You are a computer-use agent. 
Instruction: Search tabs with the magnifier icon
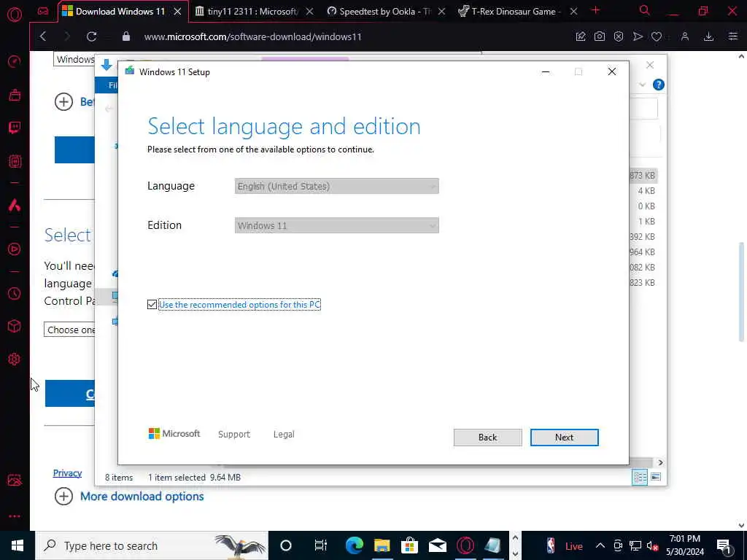[x=644, y=10]
